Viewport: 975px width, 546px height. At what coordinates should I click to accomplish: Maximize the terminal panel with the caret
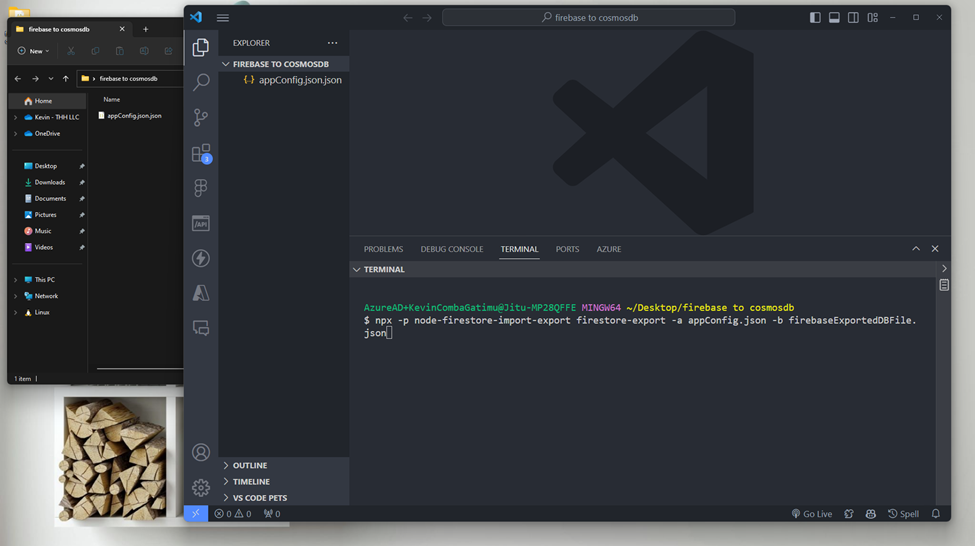(916, 249)
